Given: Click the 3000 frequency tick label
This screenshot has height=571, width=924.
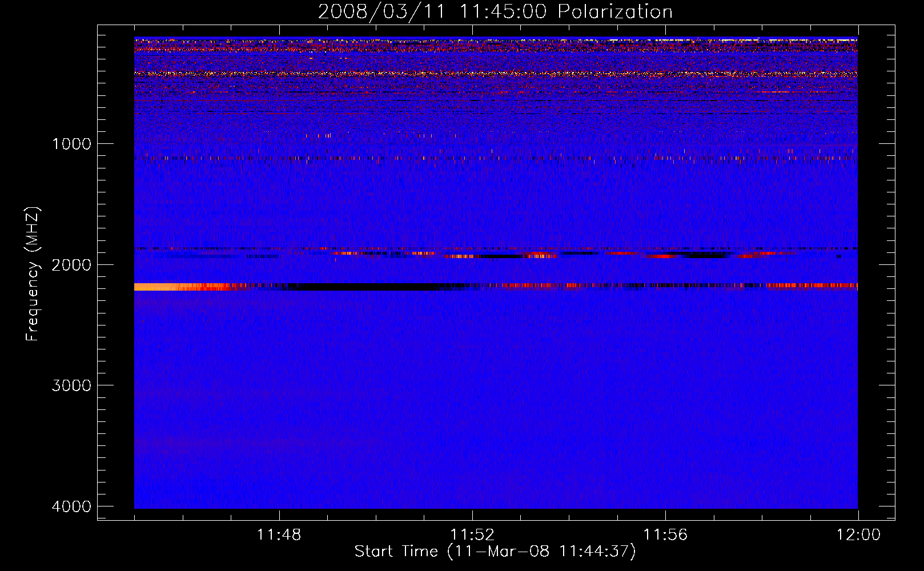Looking at the screenshot, I should 71,385.
